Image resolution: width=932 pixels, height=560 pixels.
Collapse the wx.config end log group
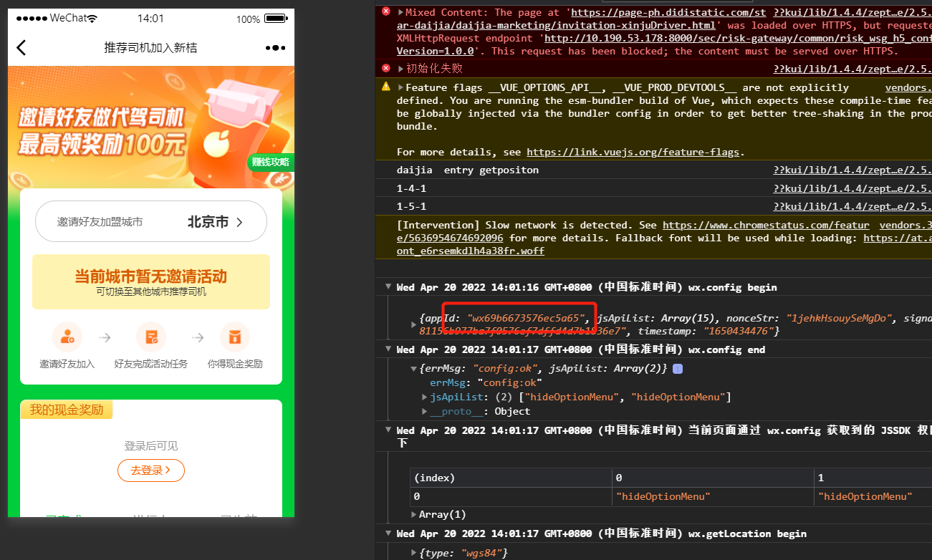coord(389,349)
